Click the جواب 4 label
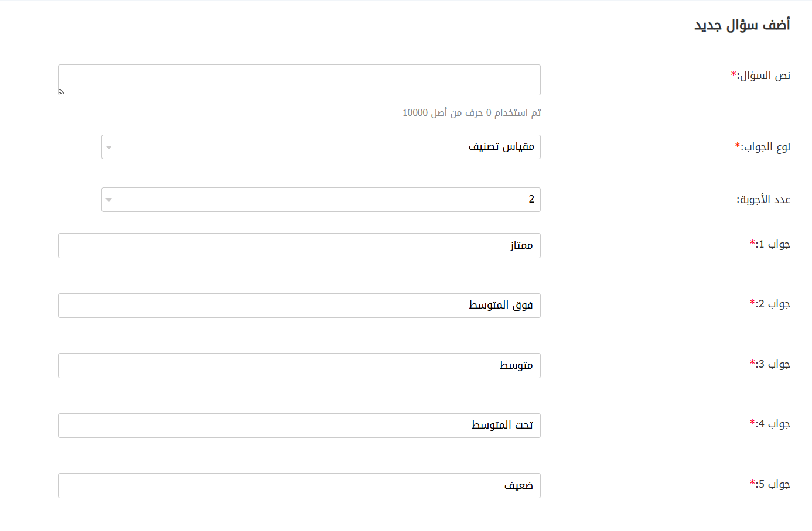This screenshot has width=812, height=531. tap(773, 424)
